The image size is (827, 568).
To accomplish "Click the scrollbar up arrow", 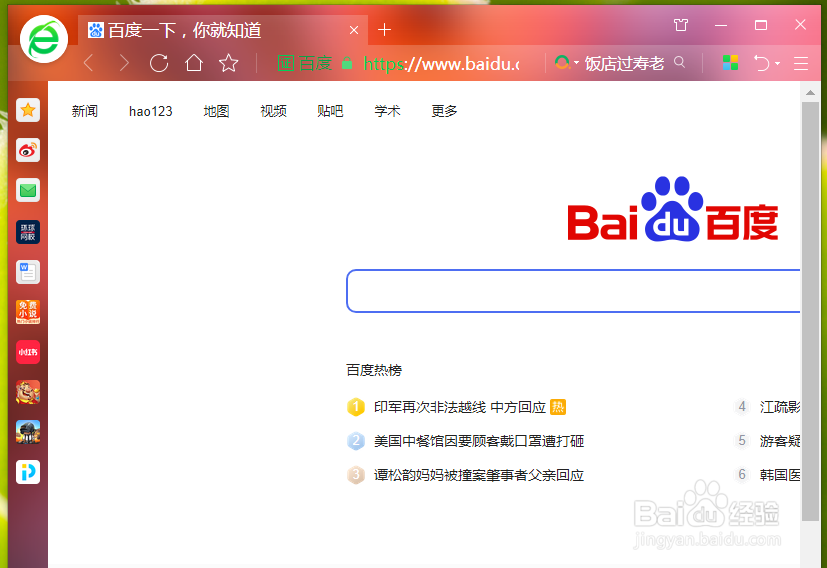I will [810, 93].
